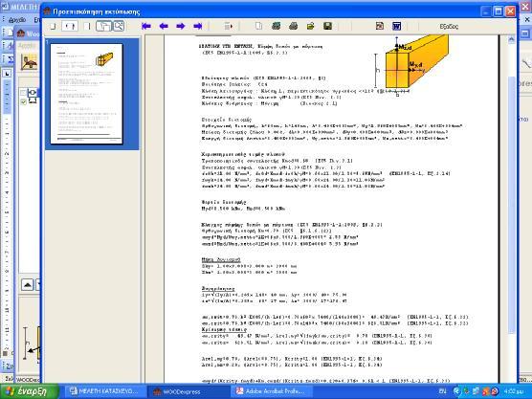Click the narrow-page view icon
This screenshot has width=532, height=399.
[87, 26]
